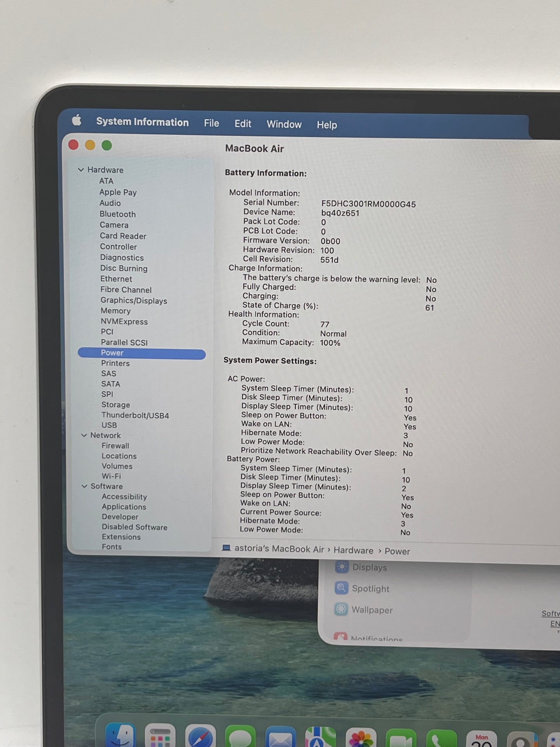Select ATA in the sidebar

coord(106,181)
